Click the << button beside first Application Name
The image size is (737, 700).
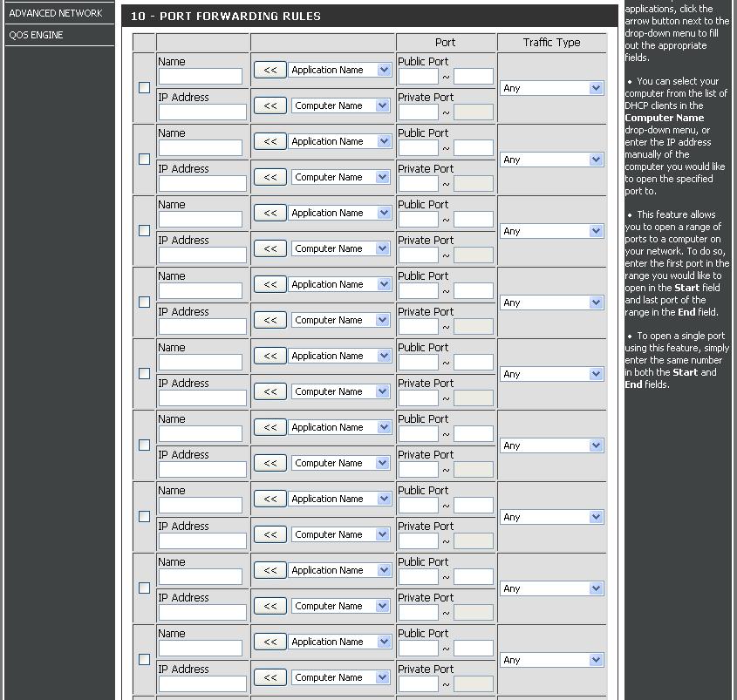pyautogui.click(x=270, y=70)
